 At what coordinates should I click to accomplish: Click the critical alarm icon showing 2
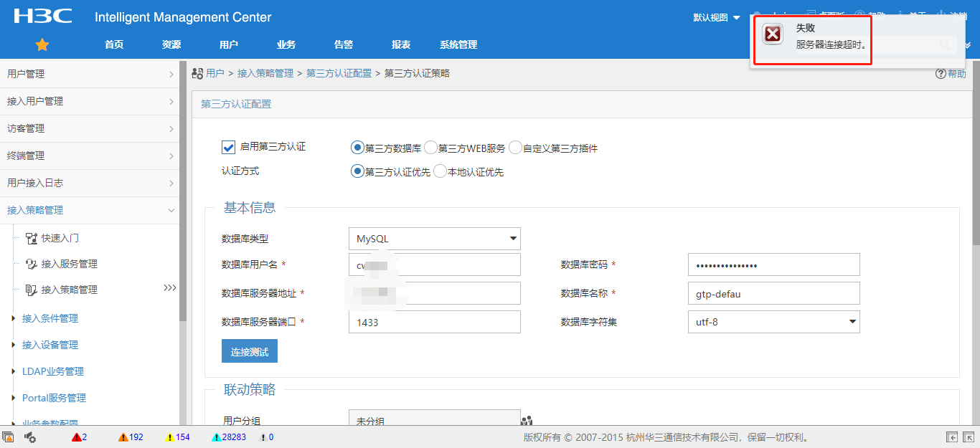(x=77, y=437)
